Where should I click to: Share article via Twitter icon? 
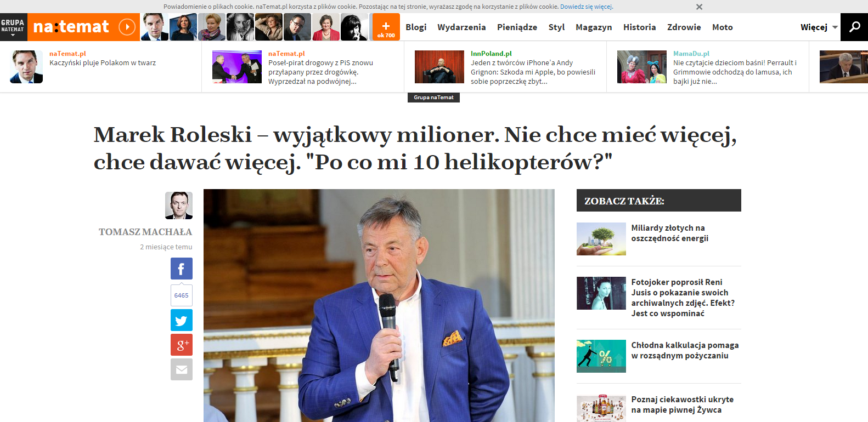[182, 320]
